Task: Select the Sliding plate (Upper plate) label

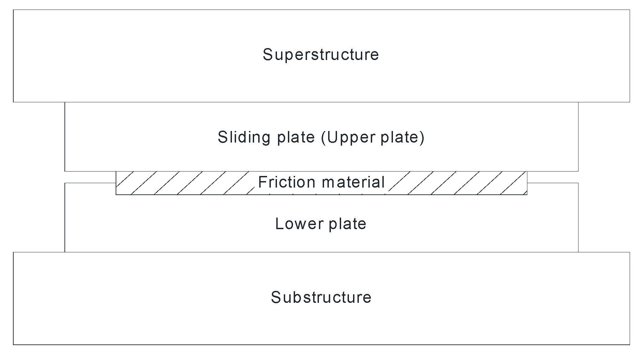Action: point(321,137)
